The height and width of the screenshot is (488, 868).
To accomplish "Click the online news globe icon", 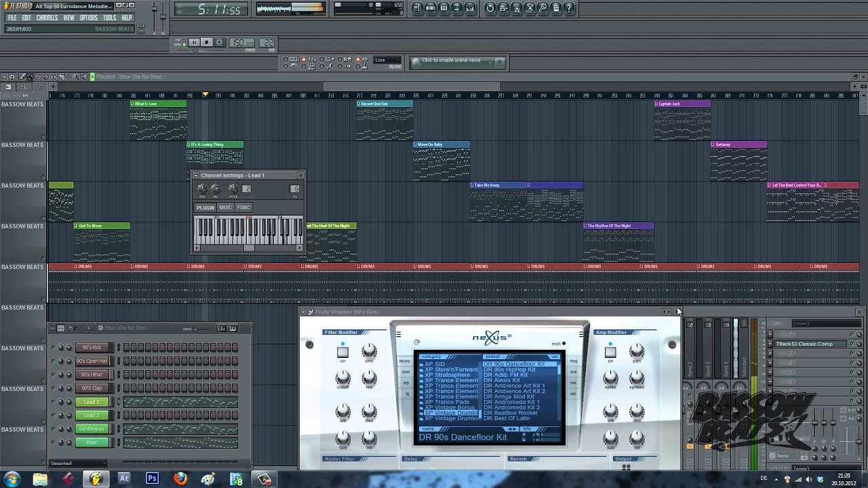I will [x=416, y=62].
